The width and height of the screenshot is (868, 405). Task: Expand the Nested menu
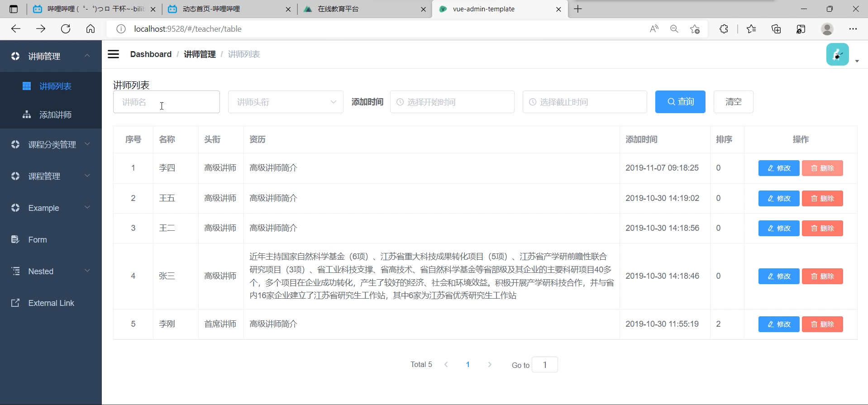click(51, 271)
